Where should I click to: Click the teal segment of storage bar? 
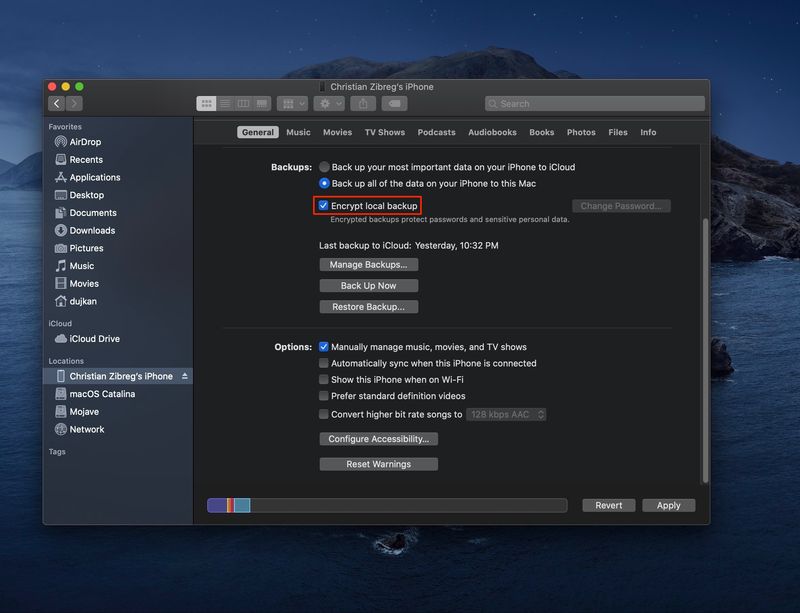point(242,505)
